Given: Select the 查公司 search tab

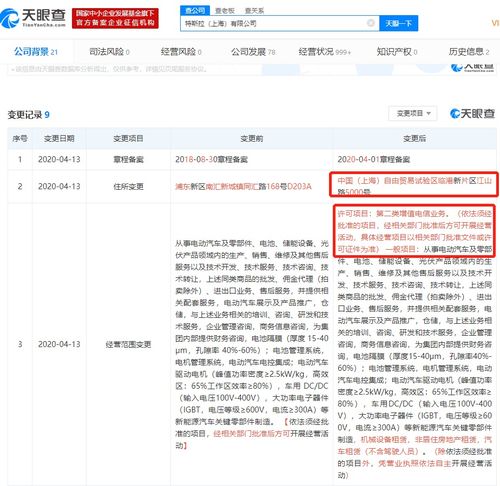Looking at the screenshot, I should (x=195, y=10).
